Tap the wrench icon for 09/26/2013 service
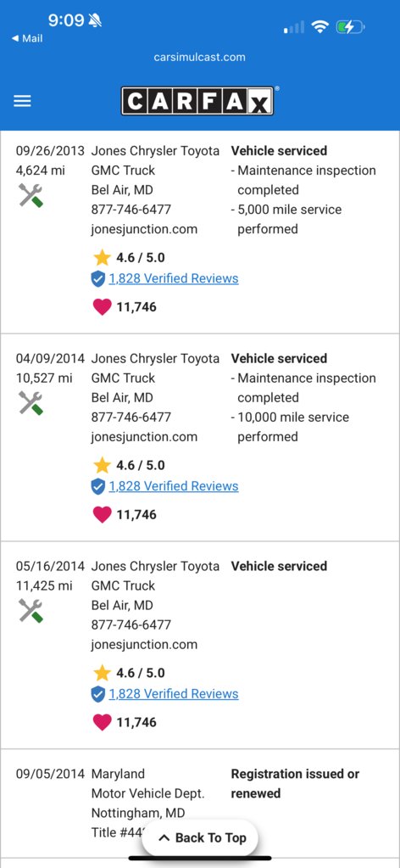This screenshot has width=400, height=868. point(31,196)
